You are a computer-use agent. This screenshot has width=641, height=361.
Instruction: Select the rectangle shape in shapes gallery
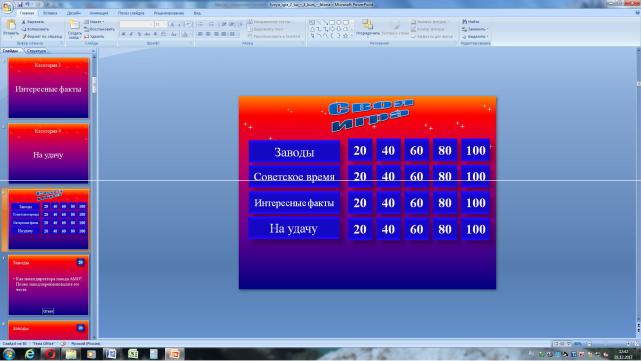coord(332,22)
